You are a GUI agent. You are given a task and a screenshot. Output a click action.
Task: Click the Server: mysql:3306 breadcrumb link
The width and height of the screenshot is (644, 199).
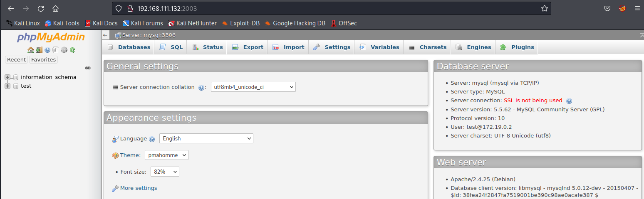[149, 35]
